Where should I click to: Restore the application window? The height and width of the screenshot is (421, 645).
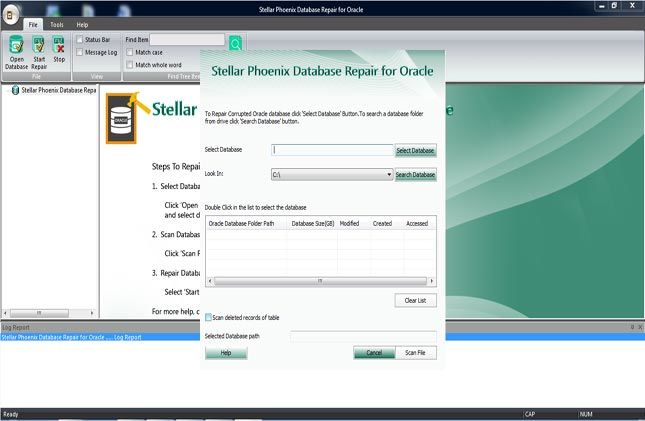point(614,6)
